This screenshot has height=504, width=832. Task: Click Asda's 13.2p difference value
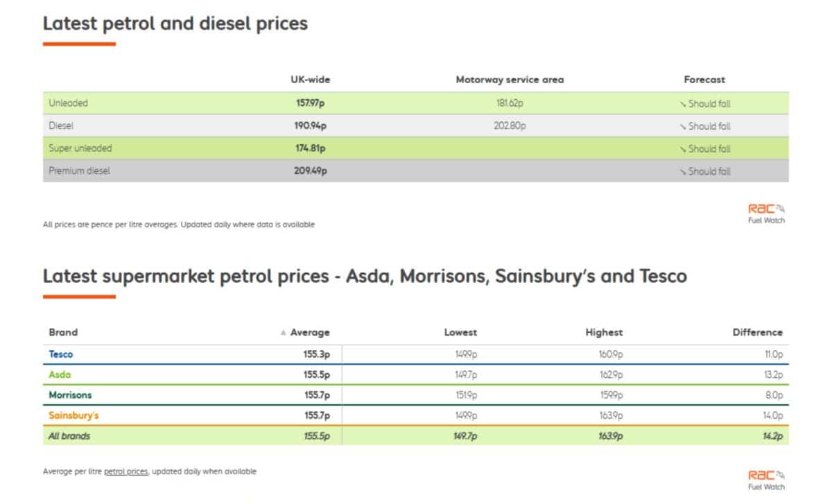[772, 374]
